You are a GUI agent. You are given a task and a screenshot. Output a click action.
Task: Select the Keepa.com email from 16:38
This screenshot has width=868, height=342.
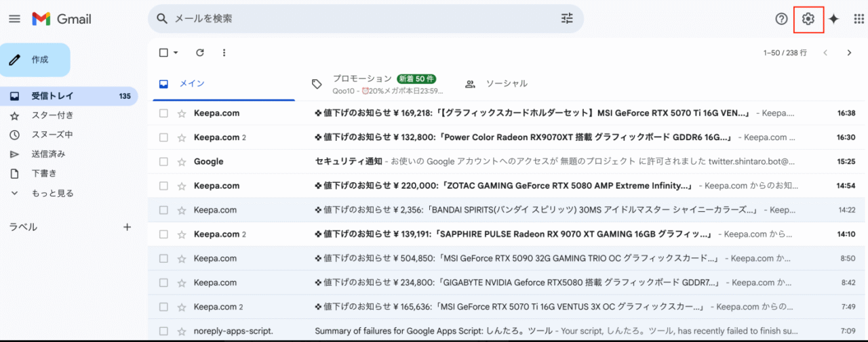point(163,113)
